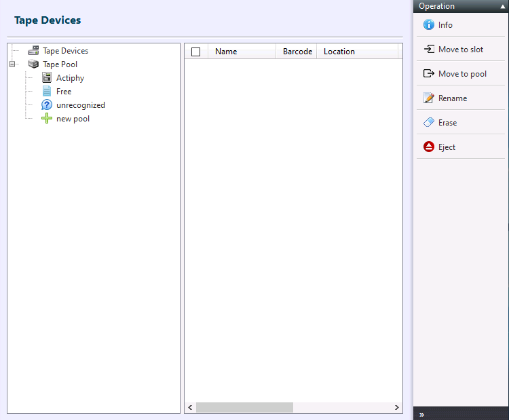The height and width of the screenshot is (420, 509).
Task: Sort by the Name column header
Action: (226, 52)
